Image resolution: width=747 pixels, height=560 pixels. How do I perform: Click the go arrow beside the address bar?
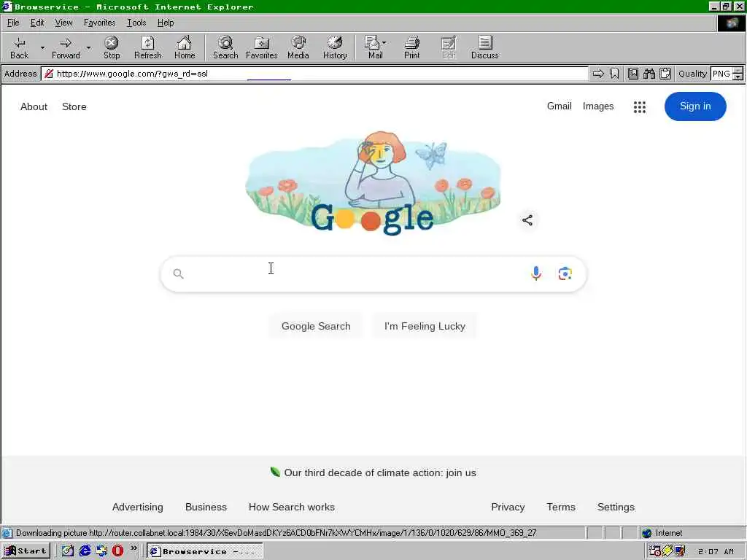click(598, 74)
